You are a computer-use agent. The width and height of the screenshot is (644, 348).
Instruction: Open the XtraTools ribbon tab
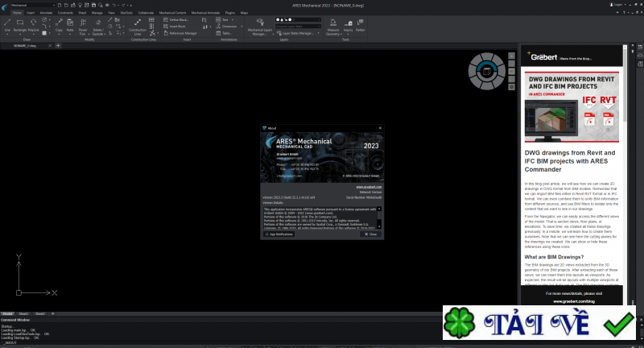coord(126,13)
